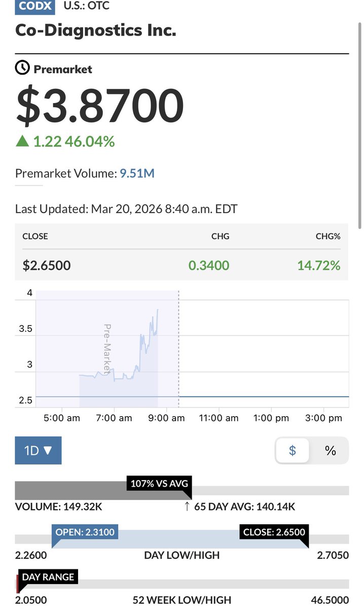Click the $2.6500 close price cell

click(x=47, y=265)
